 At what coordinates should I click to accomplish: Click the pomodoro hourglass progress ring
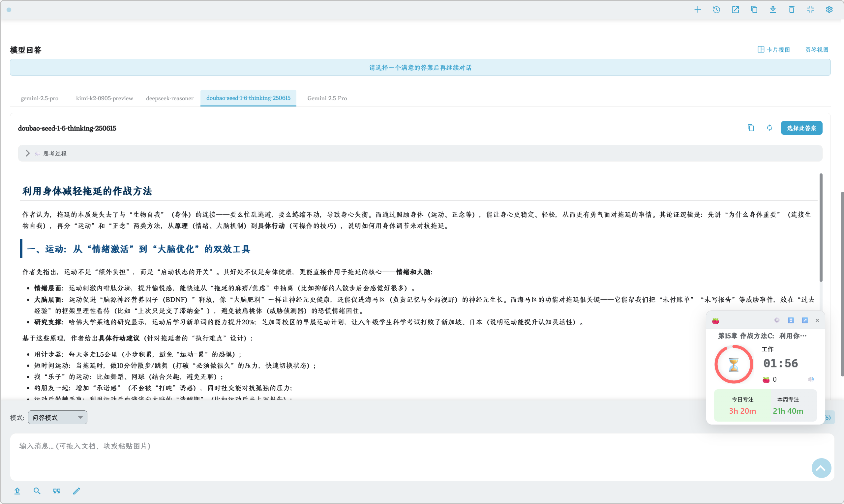pyautogui.click(x=733, y=365)
